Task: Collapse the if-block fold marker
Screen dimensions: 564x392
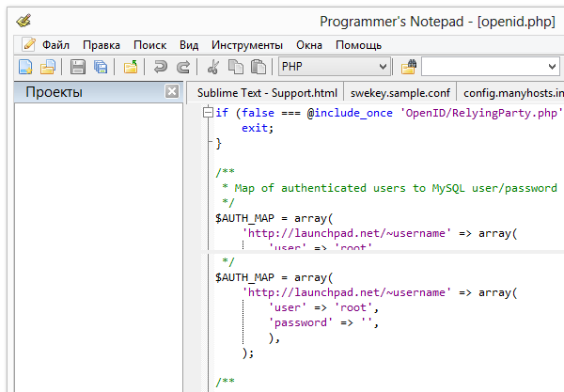Action: click(208, 112)
